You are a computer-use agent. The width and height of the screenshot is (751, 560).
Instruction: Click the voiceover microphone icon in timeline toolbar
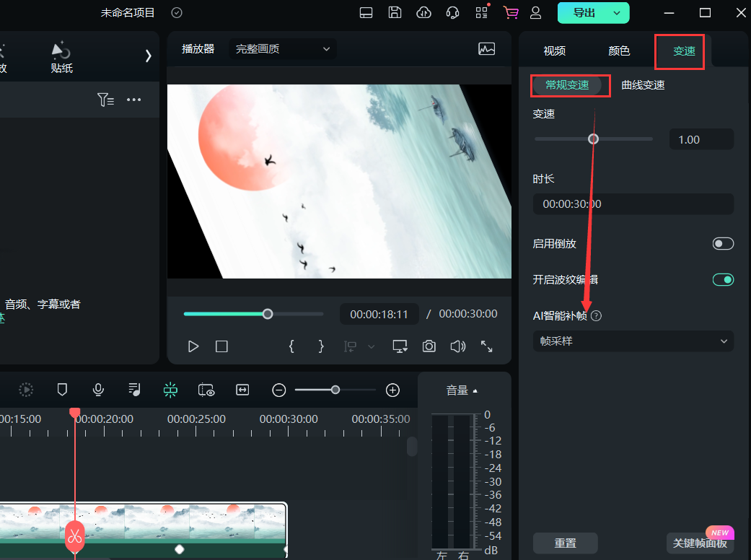coord(98,390)
